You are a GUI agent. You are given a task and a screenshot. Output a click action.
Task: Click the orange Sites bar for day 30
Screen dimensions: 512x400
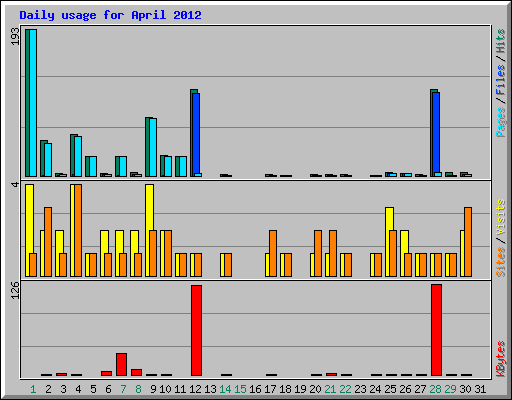pyautogui.click(x=468, y=242)
